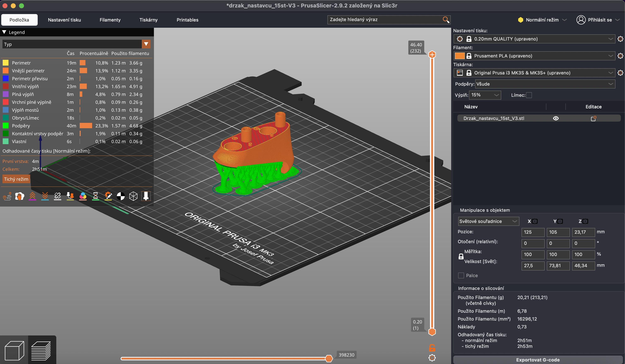The height and width of the screenshot is (364, 625).
Task: Toggle print pauses hourglass icon
Action: tap(95, 196)
